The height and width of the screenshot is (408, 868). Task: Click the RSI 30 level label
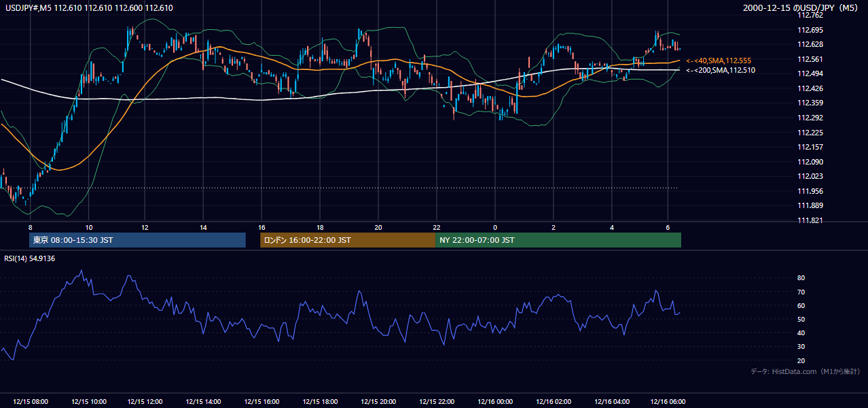(801, 347)
